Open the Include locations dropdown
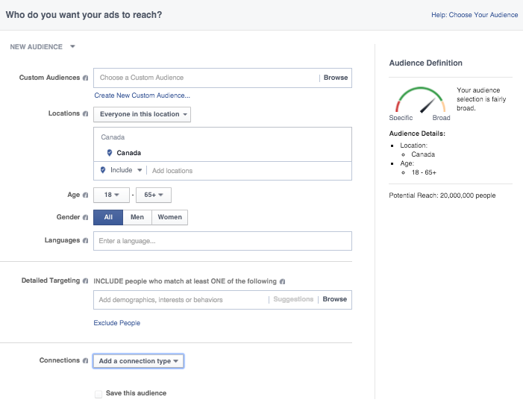523x420 pixels. click(120, 171)
